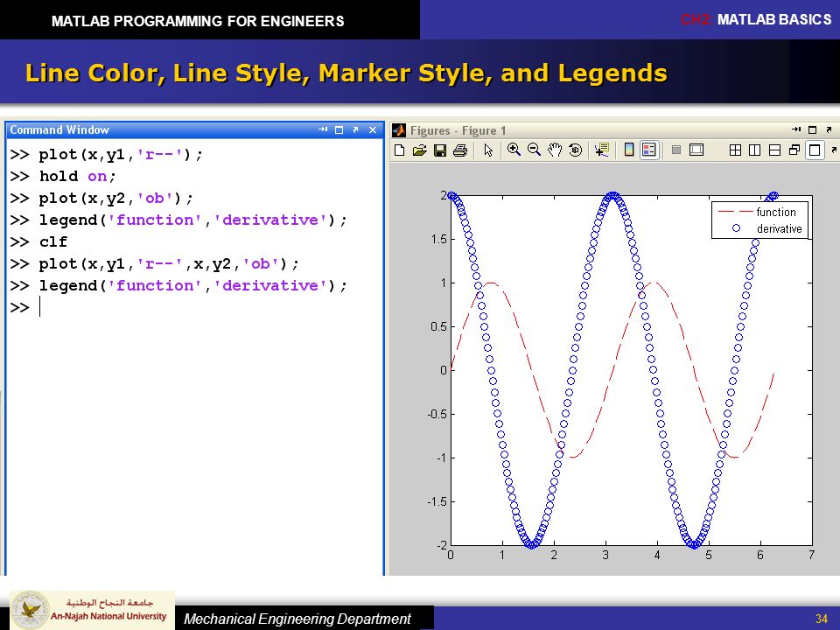
Task: Click the 'Figures - Figure 1' title text
Action: 458,130
